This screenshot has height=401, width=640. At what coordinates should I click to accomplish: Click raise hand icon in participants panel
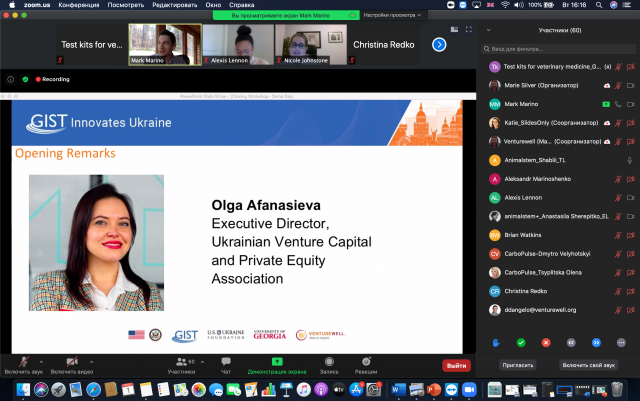pos(496,343)
